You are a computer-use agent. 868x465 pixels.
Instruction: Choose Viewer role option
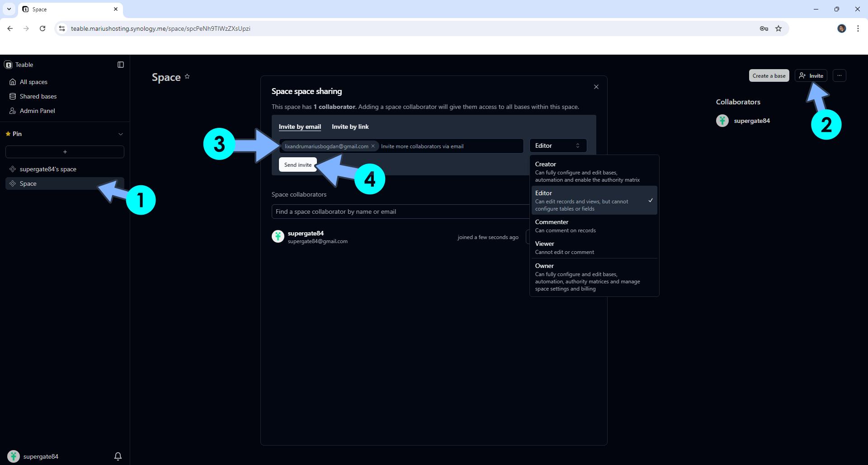(594, 247)
